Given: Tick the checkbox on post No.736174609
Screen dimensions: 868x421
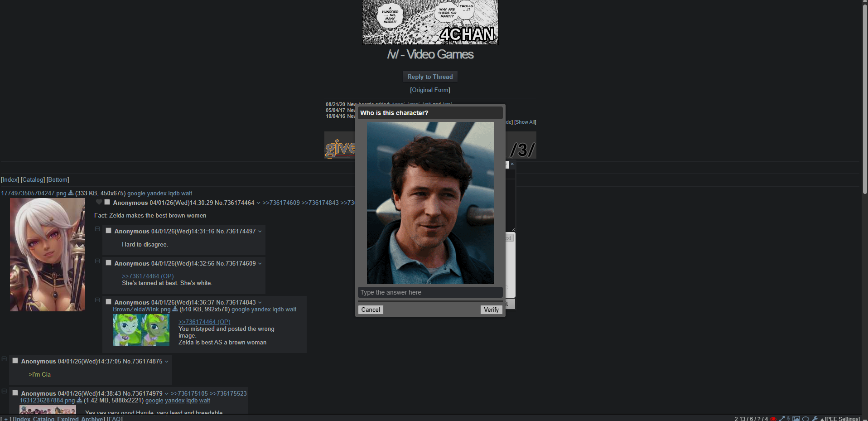Looking at the screenshot, I should point(109,263).
